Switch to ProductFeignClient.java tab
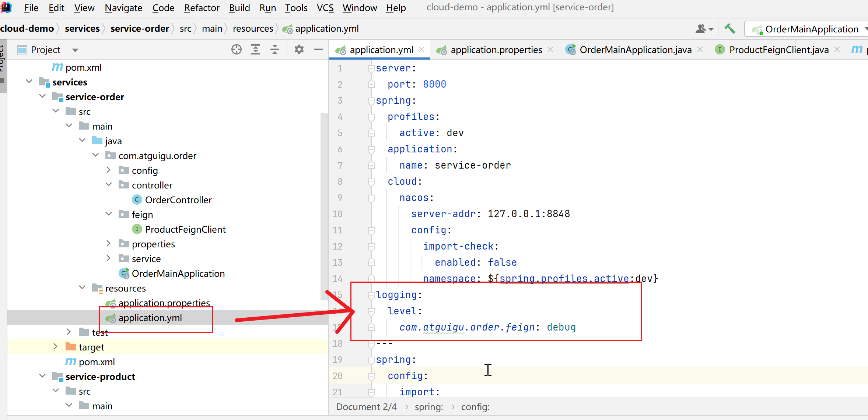 [778, 50]
